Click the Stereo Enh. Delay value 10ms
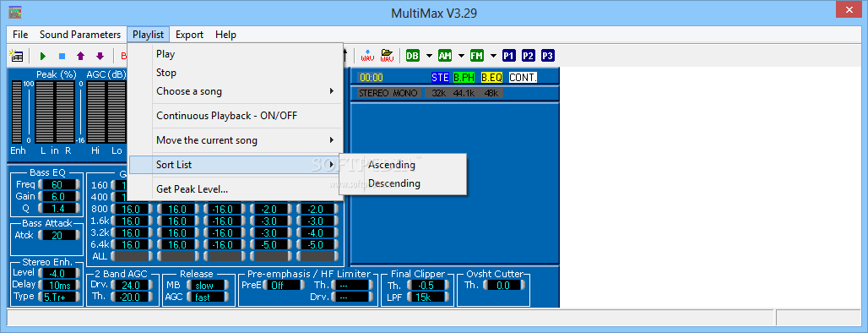Image resolution: width=868 pixels, height=333 pixels. coord(58,285)
